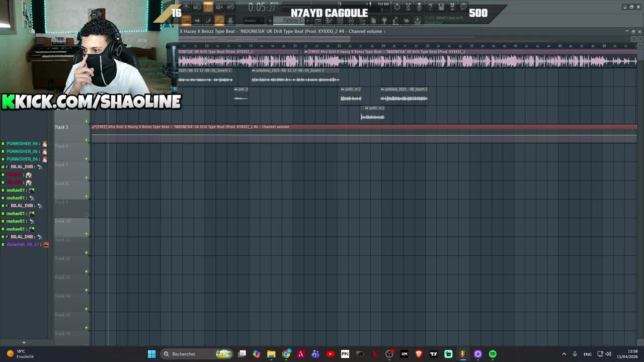Open the chat bubble icon in toolbar
Viewport: 644px width, 362px height.
[x=463, y=7]
